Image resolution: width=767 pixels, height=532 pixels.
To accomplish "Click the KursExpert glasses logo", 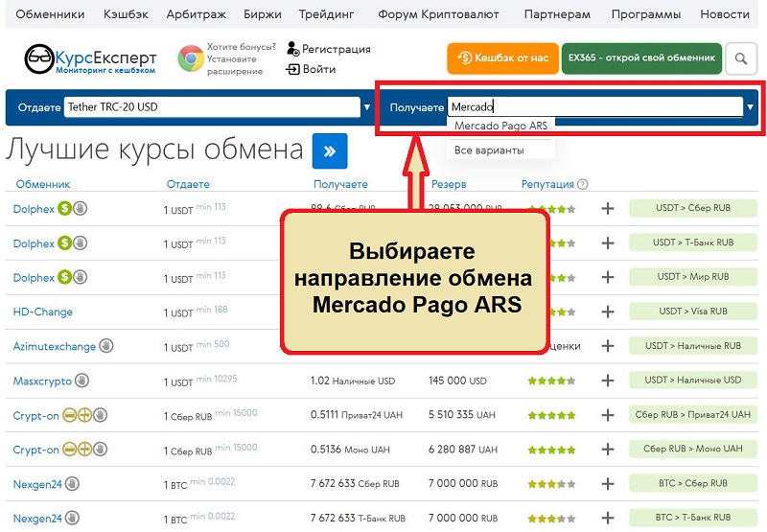I will click(39, 59).
